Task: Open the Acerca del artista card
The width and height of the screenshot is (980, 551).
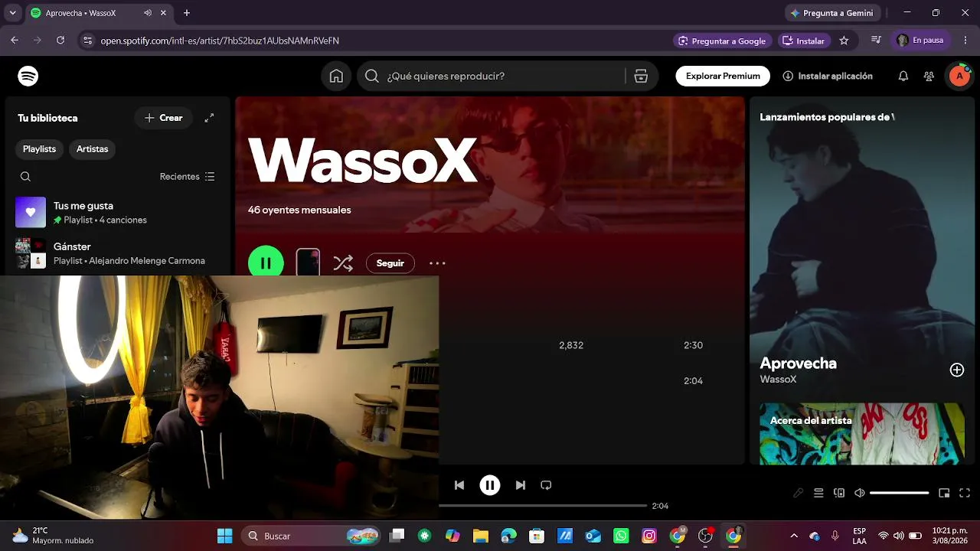Action: tap(862, 434)
